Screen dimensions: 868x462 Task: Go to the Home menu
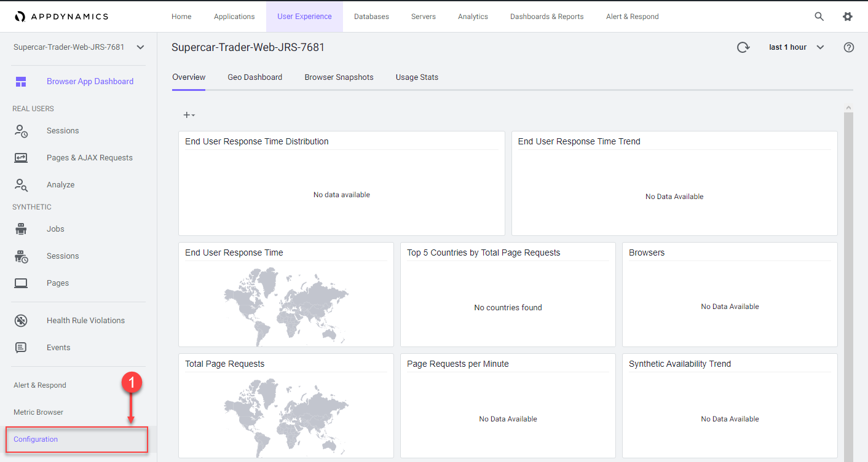point(181,17)
